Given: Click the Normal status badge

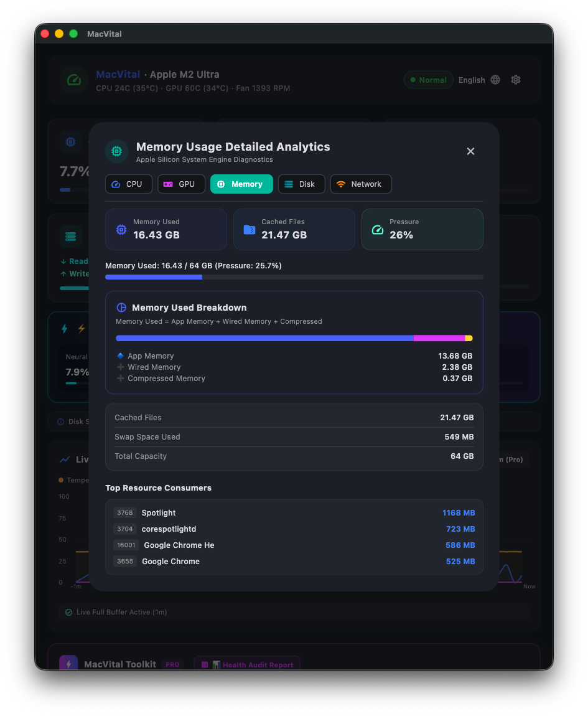Looking at the screenshot, I should pos(428,80).
